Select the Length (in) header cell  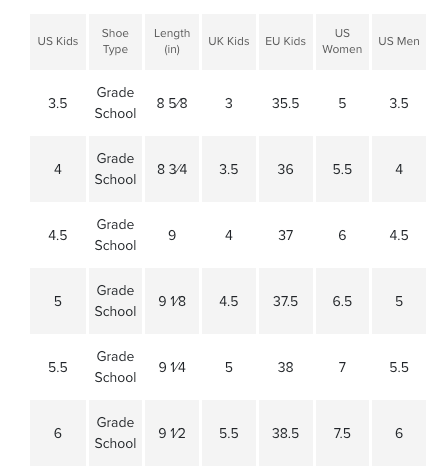point(172,42)
